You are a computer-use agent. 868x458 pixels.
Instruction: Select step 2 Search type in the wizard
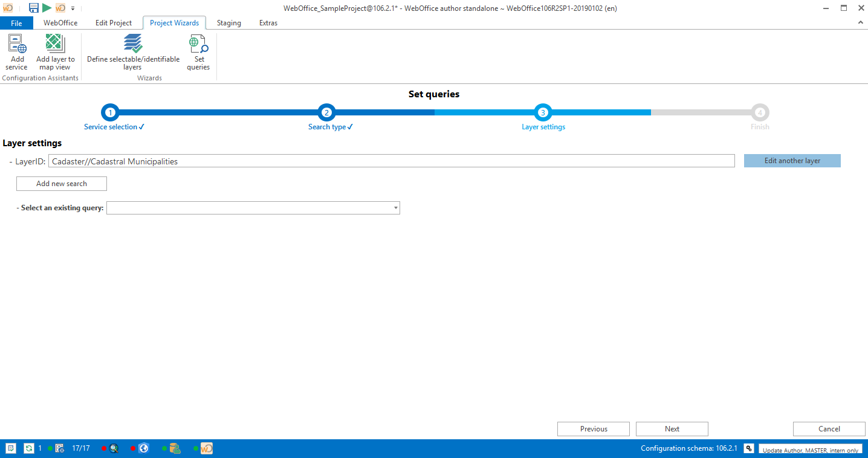[326, 112]
